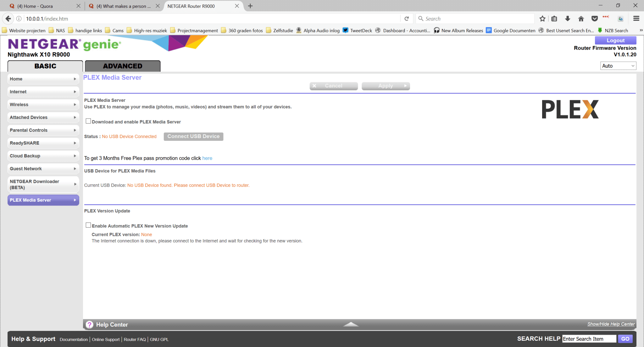Open the High-res muziek bookmark folder
Viewport: 644px width, 347px height.
point(147,30)
